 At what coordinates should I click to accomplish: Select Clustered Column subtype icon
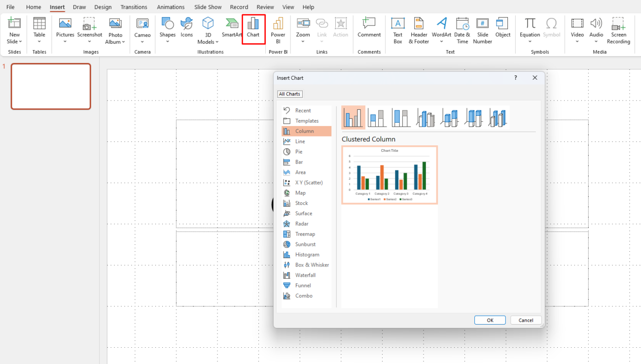353,118
